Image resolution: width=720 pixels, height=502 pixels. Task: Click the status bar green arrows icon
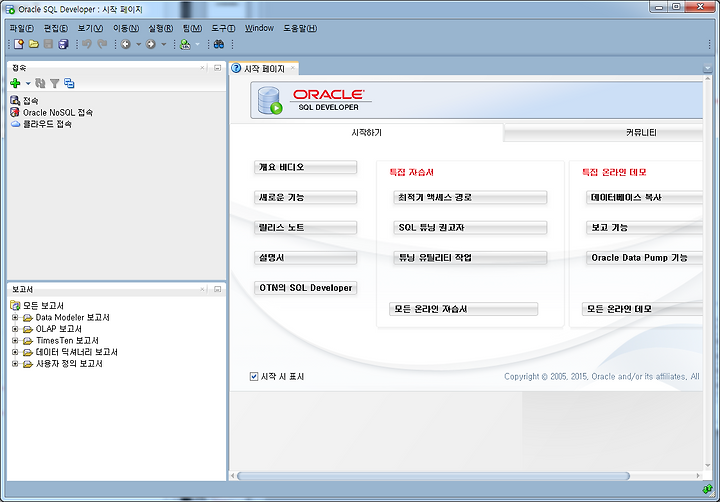tap(708, 490)
